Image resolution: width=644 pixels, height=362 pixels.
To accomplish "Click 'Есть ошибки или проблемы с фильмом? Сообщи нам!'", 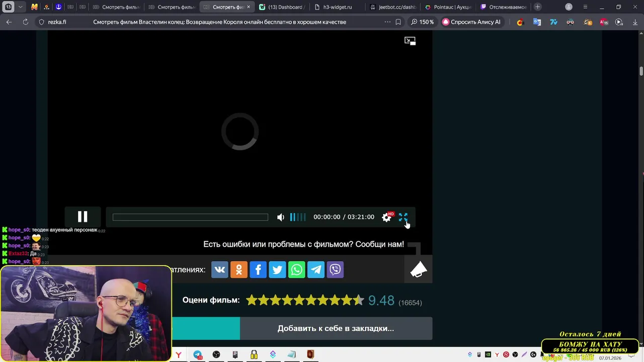I will click(x=303, y=244).
